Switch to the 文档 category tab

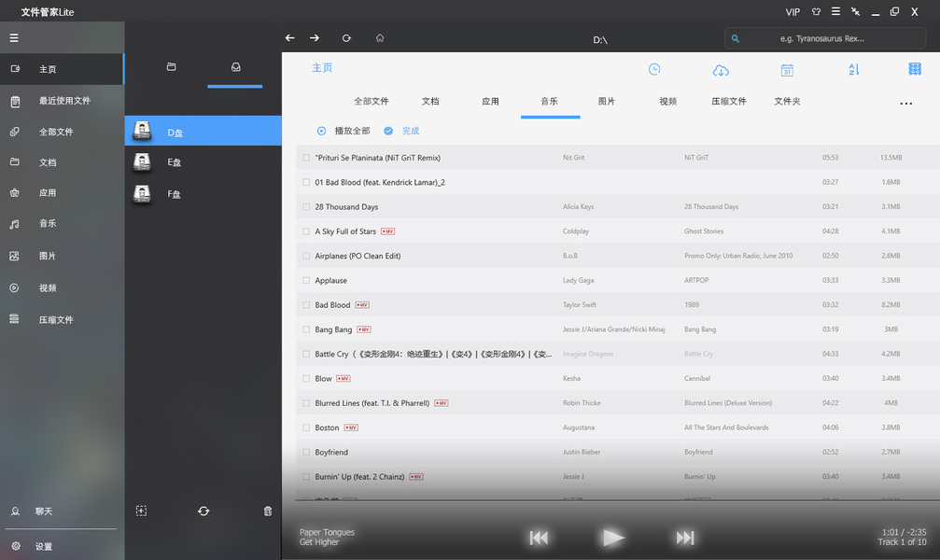[430, 102]
